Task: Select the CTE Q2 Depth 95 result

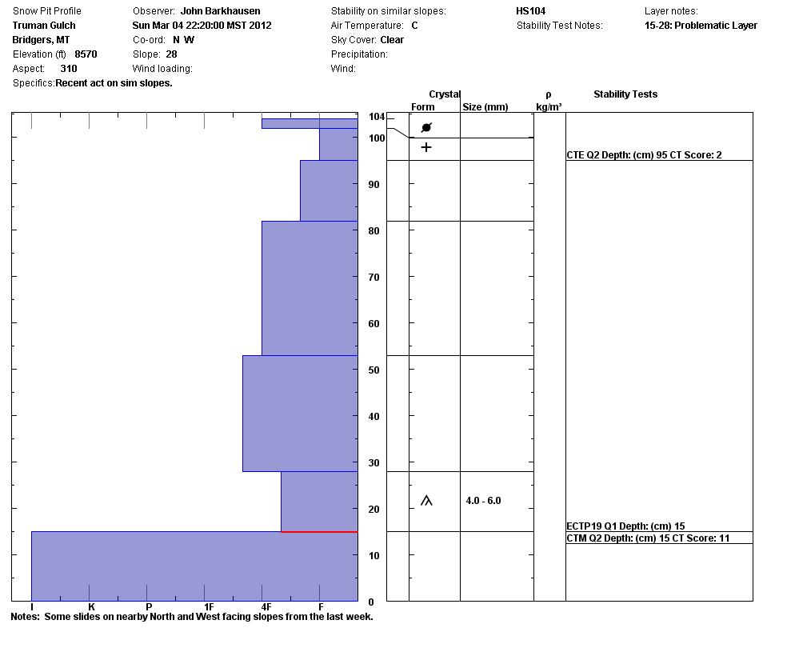Action: (644, 155)
